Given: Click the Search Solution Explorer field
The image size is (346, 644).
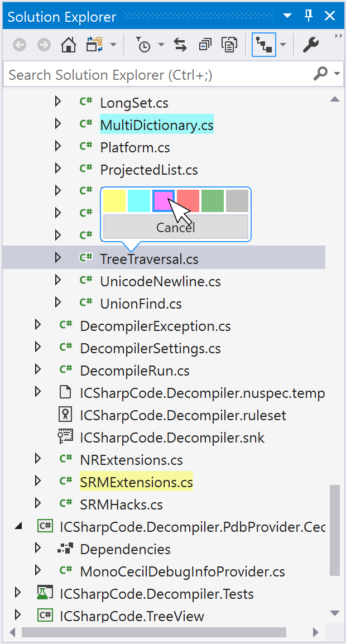Looking at the screenshot, I should (x=158, y=75).
